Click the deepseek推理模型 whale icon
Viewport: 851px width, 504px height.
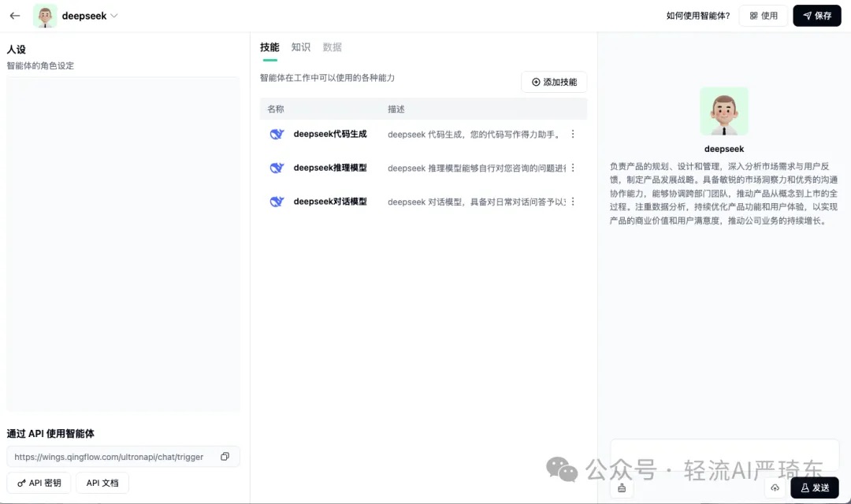tap(277, 168)
